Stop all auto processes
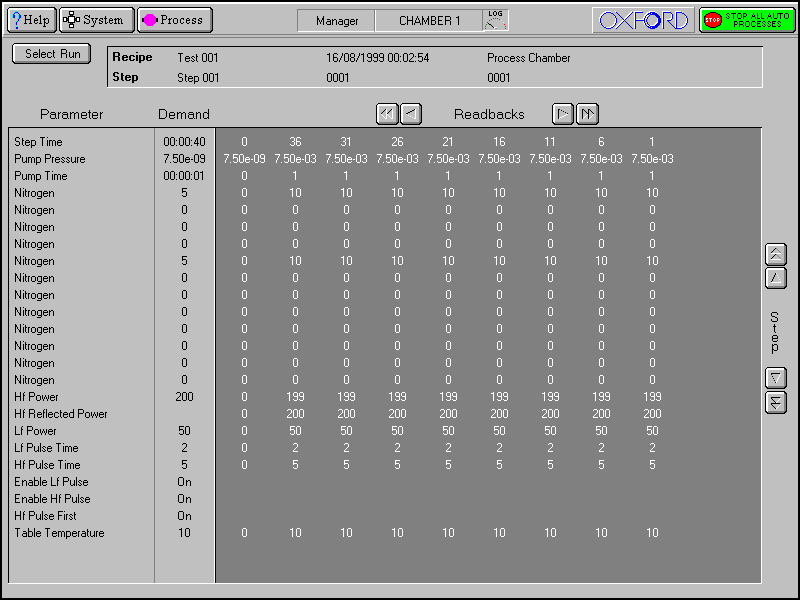Image resolution: width=800 pixels, height=600 pixels. click(x=740, y=20)
